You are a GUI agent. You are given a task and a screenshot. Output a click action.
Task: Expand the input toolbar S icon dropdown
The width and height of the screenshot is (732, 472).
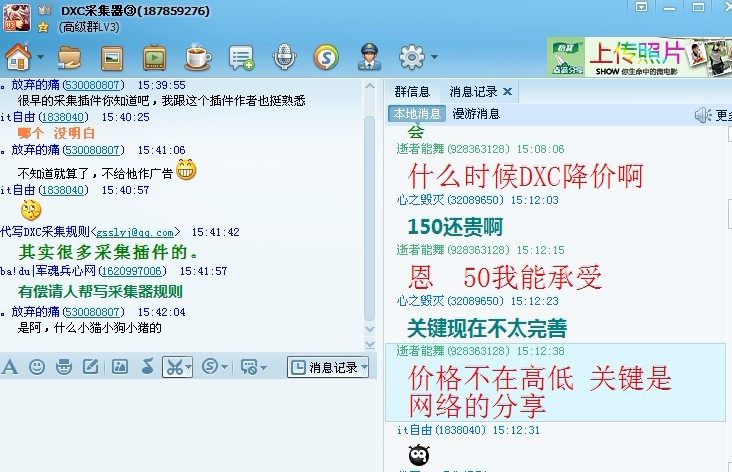point(225,367)
